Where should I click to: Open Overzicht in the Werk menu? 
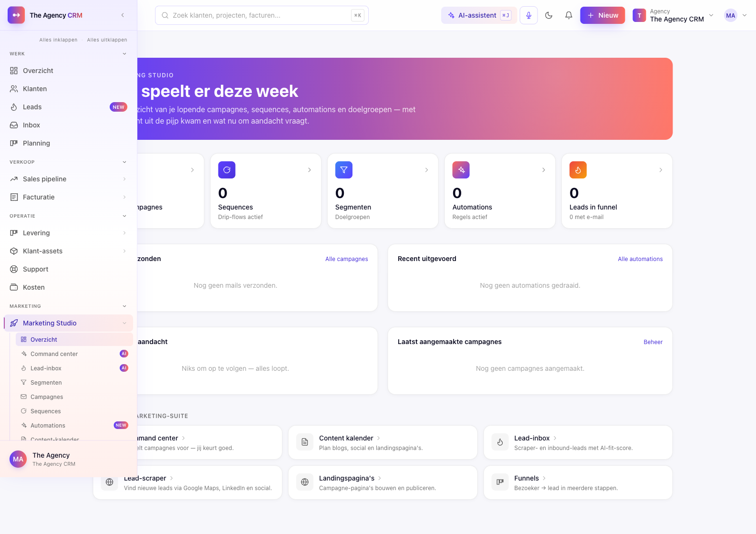point(68,71)
